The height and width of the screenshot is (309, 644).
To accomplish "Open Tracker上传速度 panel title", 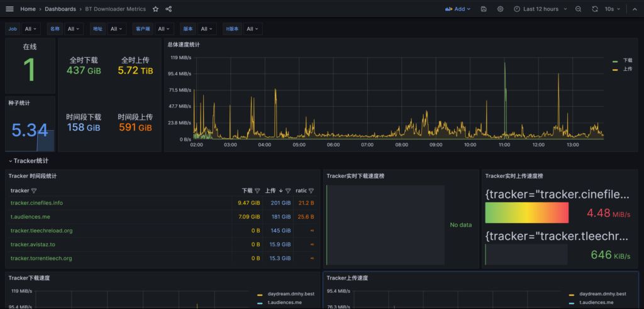I will [347, 278].
